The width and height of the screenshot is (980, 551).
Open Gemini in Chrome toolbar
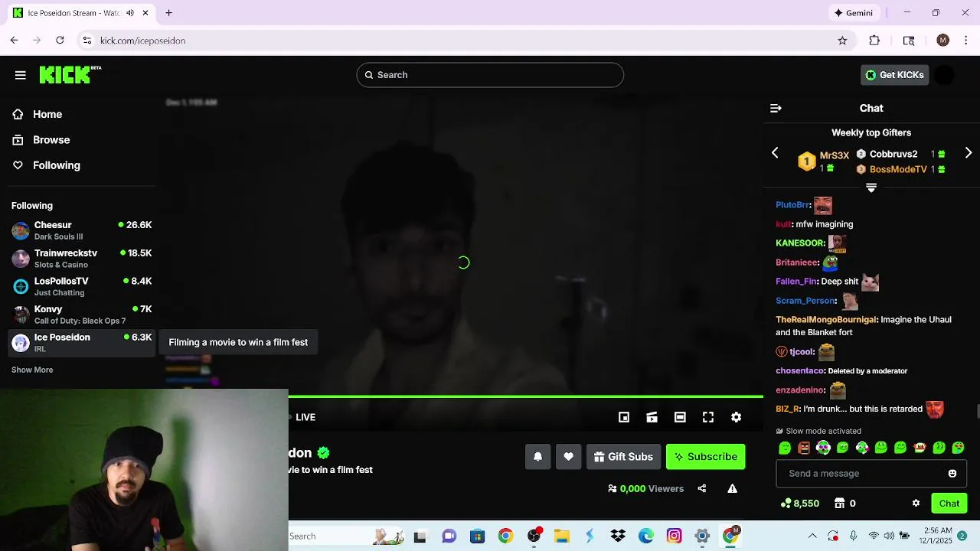click(x=854, y=13)
